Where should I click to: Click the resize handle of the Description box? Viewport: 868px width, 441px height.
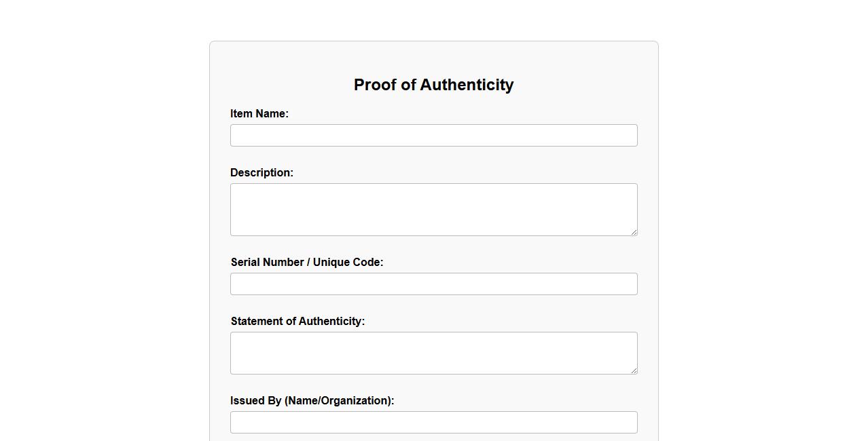(634, 232)
